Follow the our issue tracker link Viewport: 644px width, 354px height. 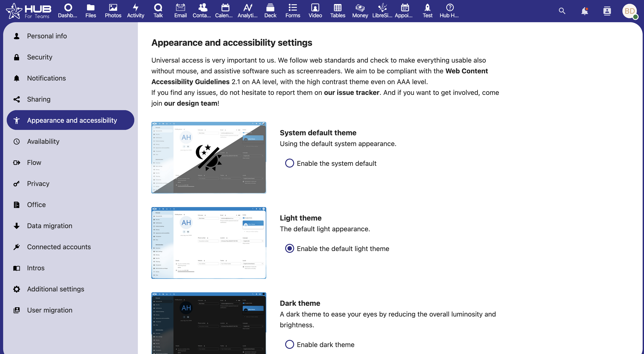click(x=351, y=92)
